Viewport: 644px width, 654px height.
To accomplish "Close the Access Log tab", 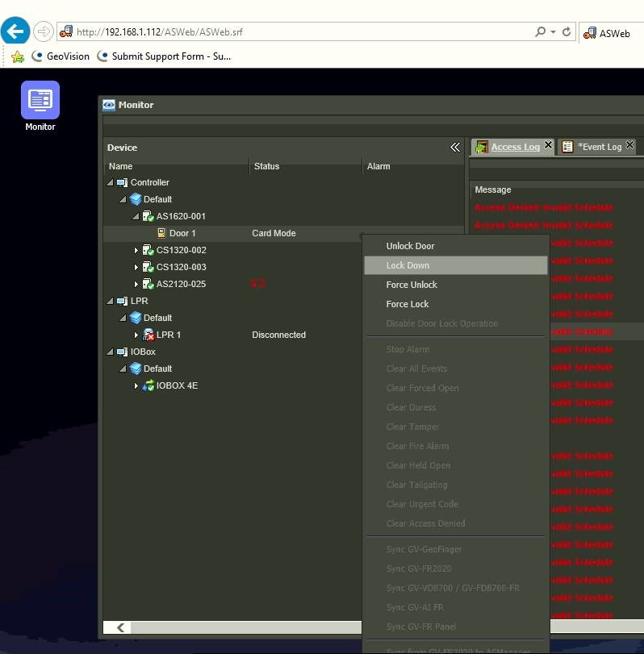I will coord(549,144).
